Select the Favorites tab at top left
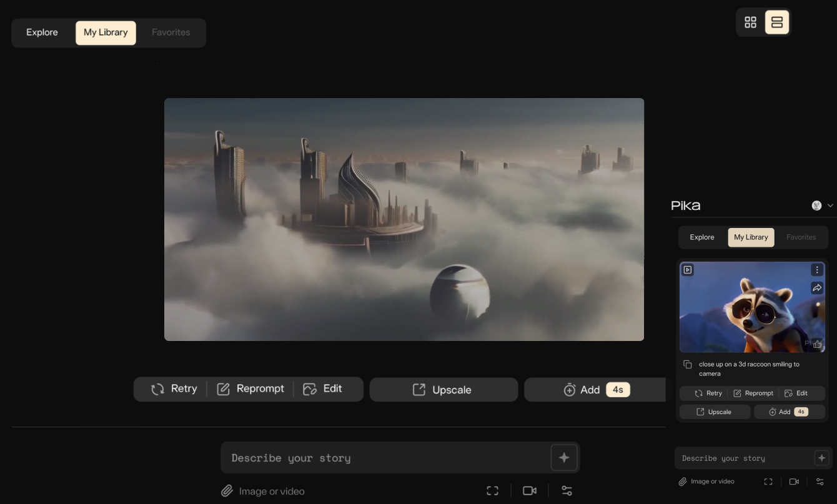This screenshot has width=837, height=504. (171, 32)
